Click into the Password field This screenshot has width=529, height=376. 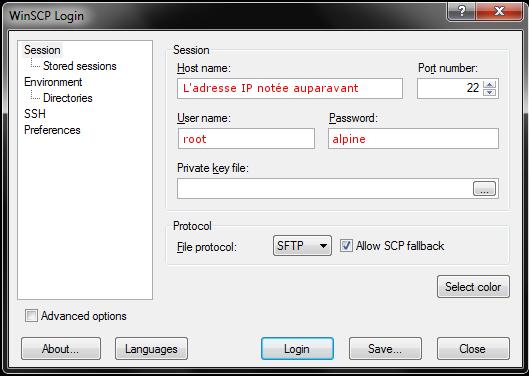tap(413, 138)
